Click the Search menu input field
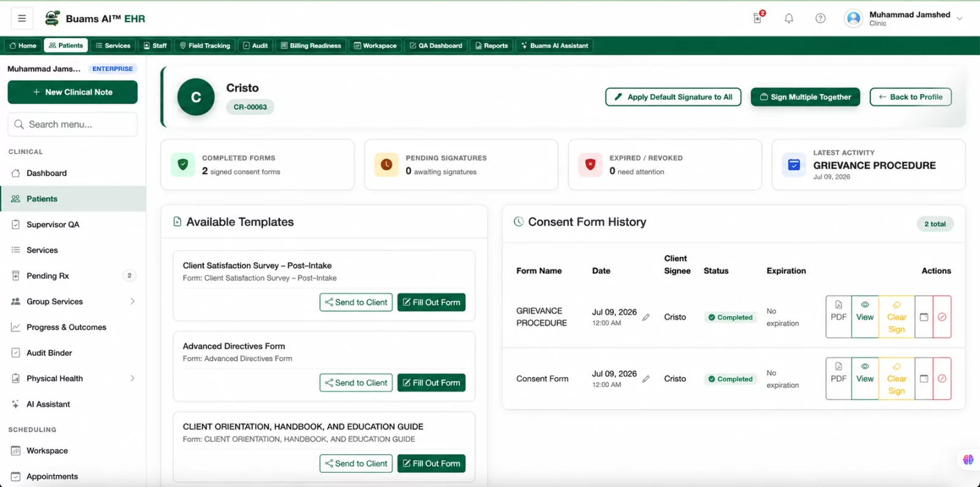Viewport: 980px width, 487px height. [72, 124]
